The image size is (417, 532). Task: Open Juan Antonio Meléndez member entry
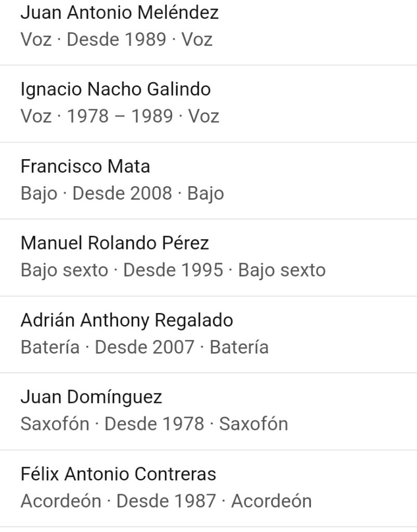point(120,13)
